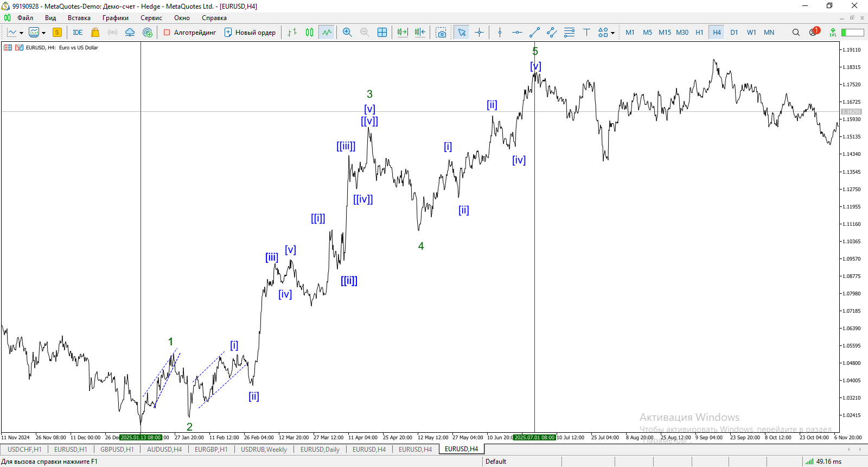Click the green connection level indicator bar
Image resolution: width=868 pixels, height=467 pixels.
(852, 33)
